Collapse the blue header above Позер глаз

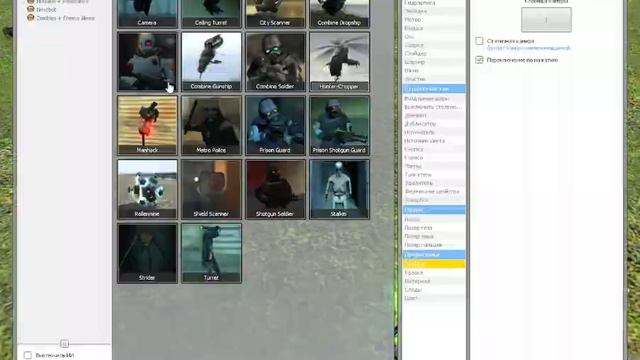pos(433,210)
